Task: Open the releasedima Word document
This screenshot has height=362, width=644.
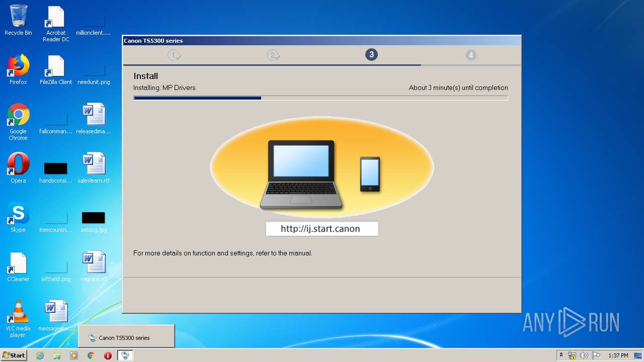Action: [x=94, y=119]
